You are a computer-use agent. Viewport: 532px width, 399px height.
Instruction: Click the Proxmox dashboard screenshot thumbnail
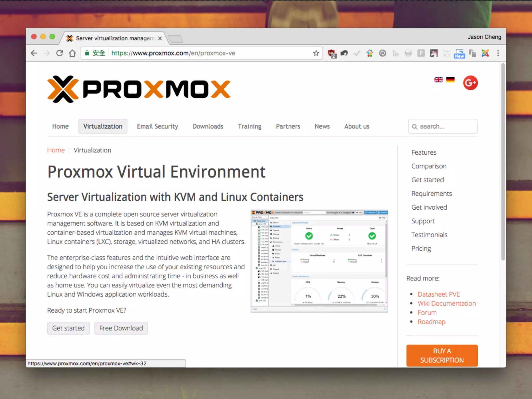point(319,261)
